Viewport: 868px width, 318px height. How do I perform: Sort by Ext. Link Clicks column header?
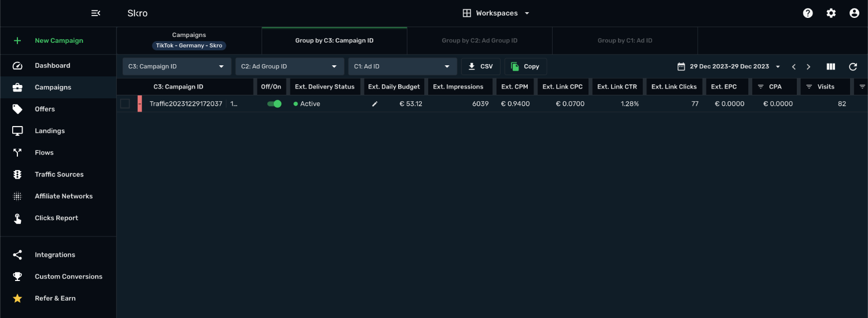click(674, 87)
